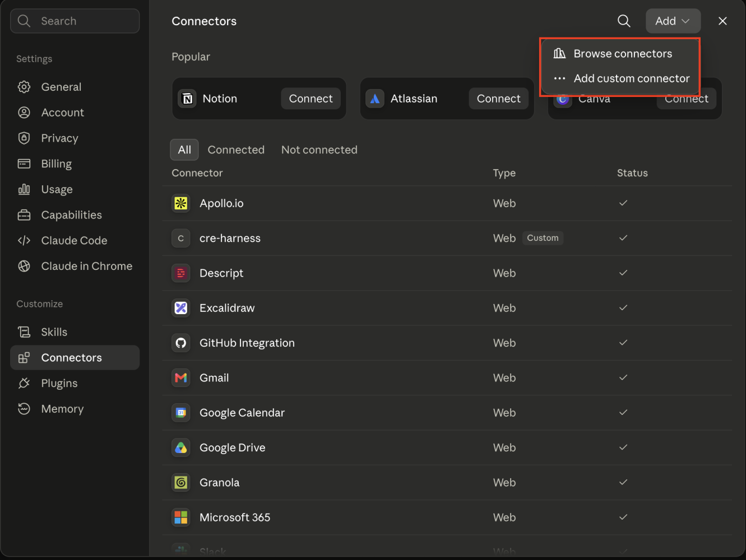This screenshot has width=746, height=560.
Task: Choose Browse connectors from the menu
Action: [x=620, y=54]
